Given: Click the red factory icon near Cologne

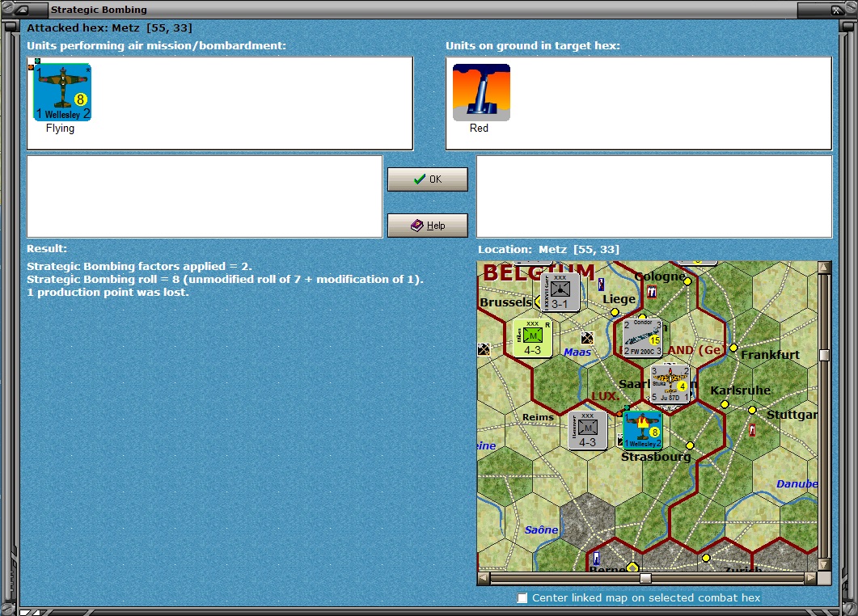Looking at the screenshot, I should [x=652, y=292].
